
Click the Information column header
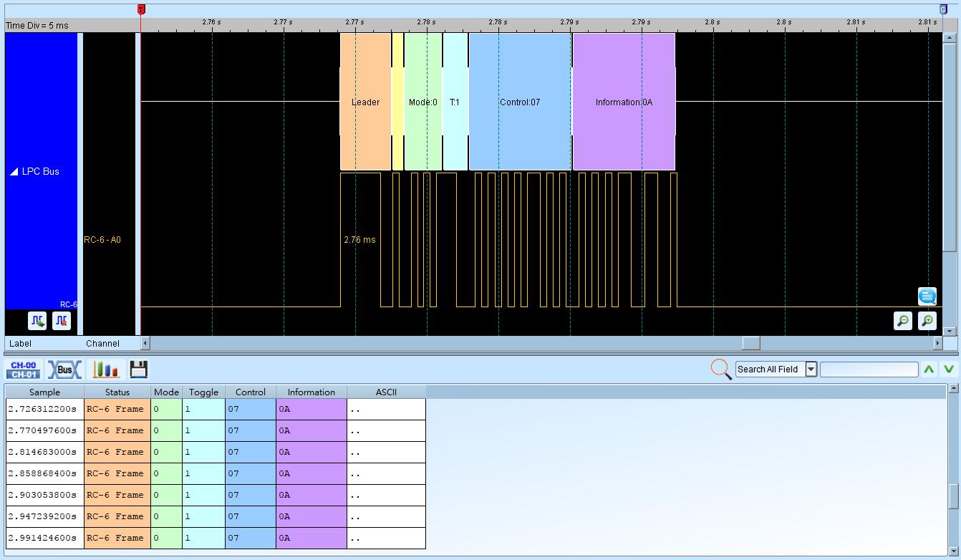312,392
